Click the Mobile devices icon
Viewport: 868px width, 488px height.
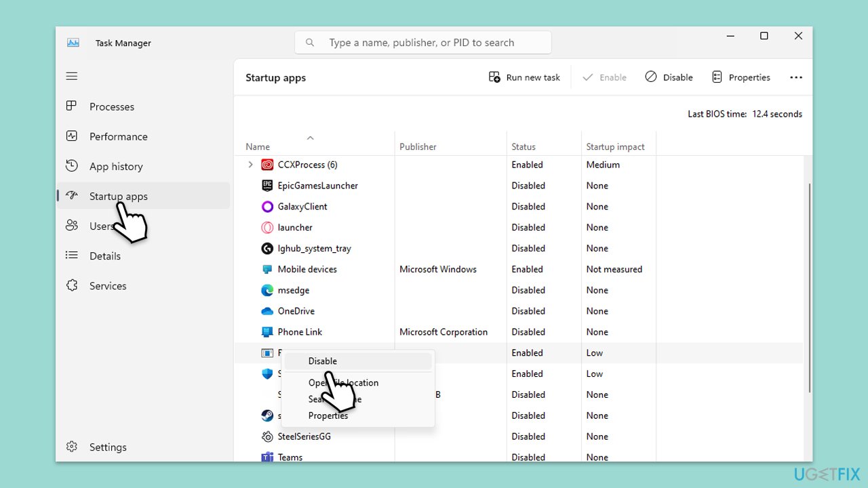tap(267, 269)
